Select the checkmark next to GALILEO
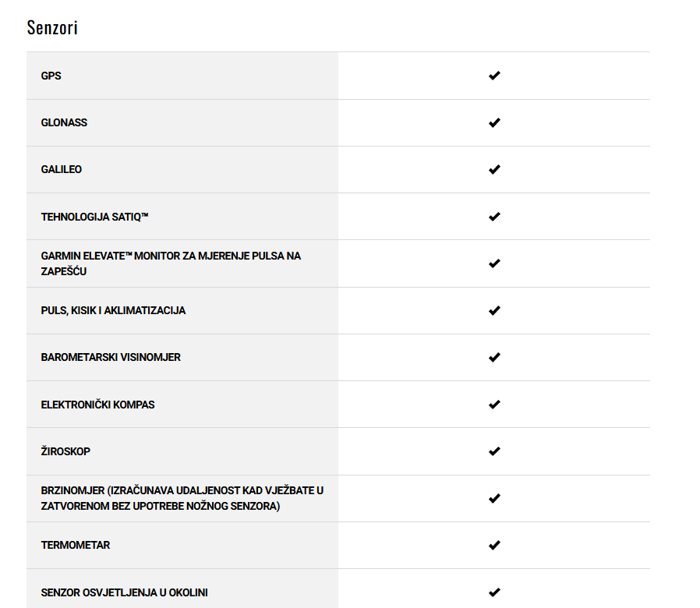Screen dimensions: 700x608 pyautogui.click(x=494, y=169)
